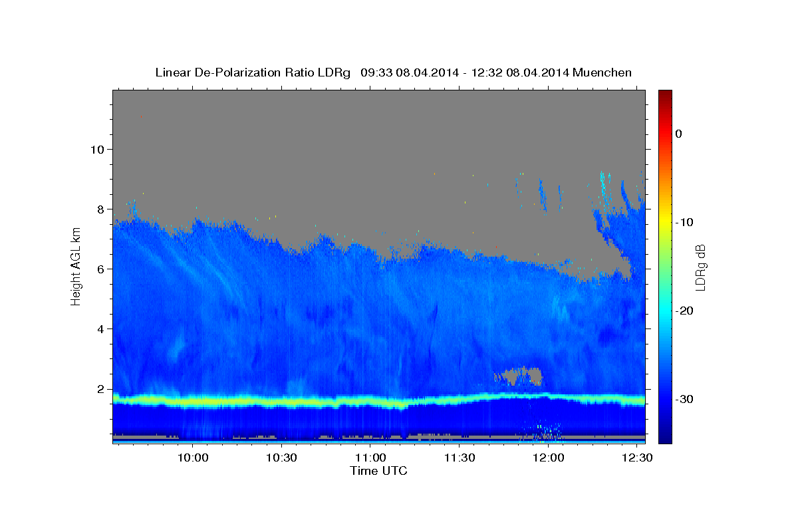Image resolution: width=798 pixels, height=532 pixels.
Task: Click the 11:00 time tick label
Action: tap(370, 458)
